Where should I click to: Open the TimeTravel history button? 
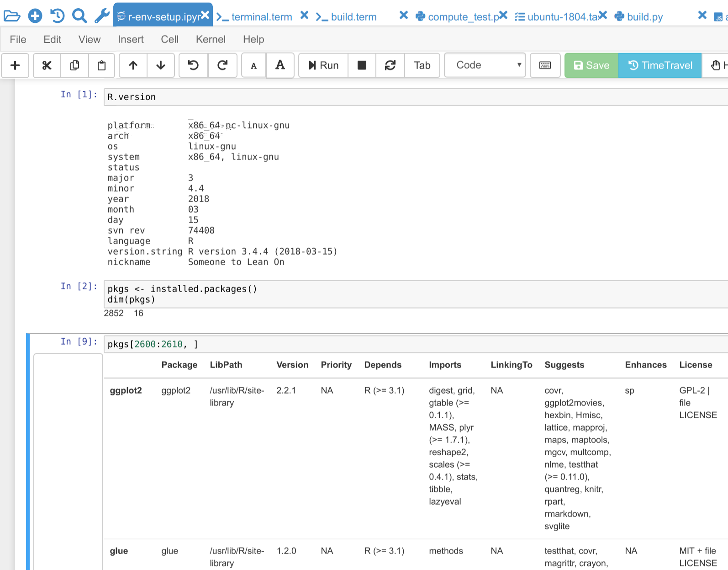point(660,65)
